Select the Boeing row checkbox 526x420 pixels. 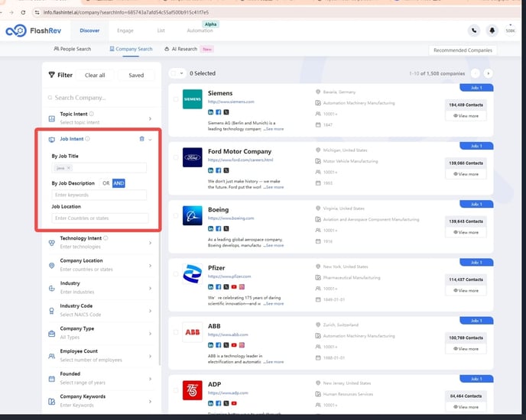[x=175, y=215]
